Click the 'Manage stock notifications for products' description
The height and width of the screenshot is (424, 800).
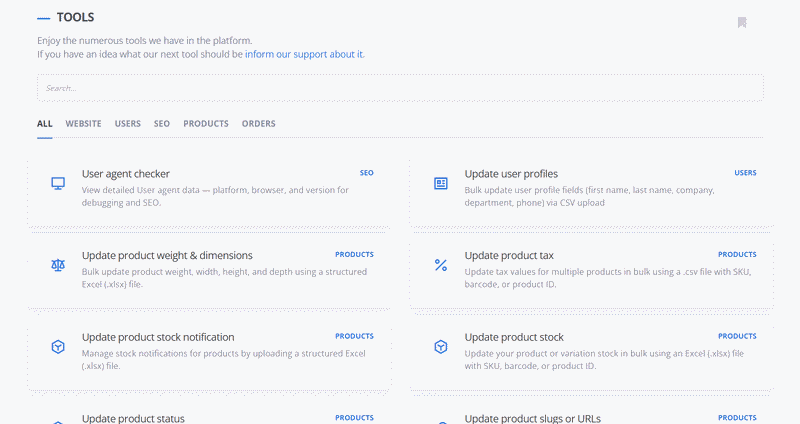coord(223,360)
